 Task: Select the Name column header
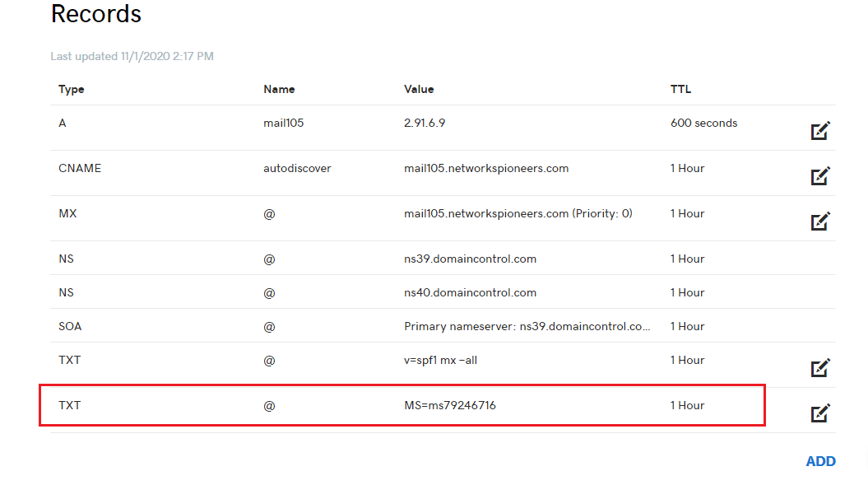coord(279,89)
